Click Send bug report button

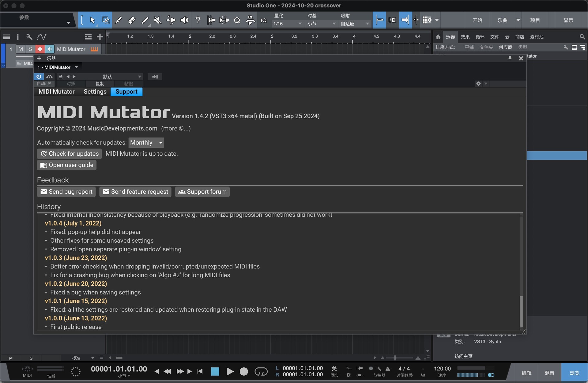[66, 191]
